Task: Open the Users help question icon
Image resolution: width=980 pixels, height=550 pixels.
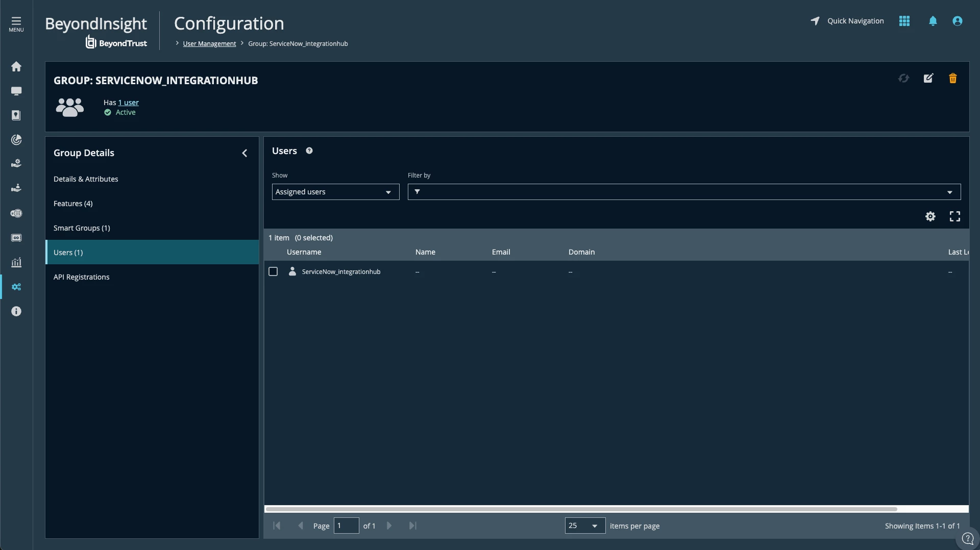Action: pos(309,151)
